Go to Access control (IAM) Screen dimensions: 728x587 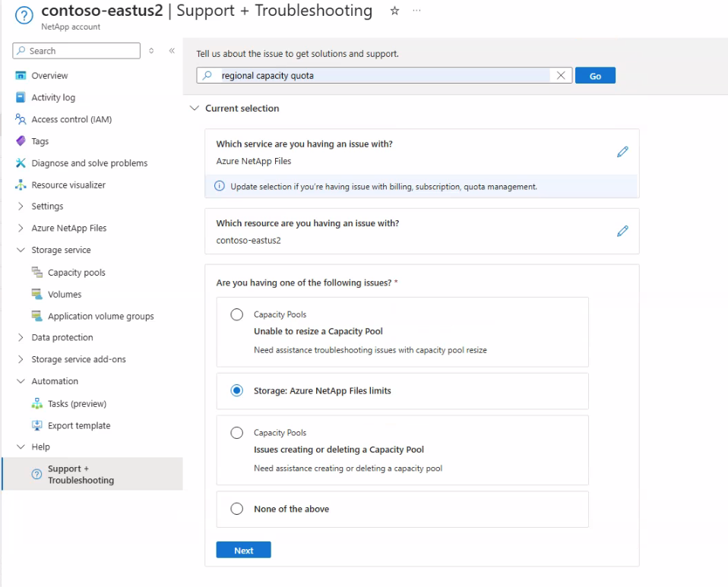click(x=71, y=119)
